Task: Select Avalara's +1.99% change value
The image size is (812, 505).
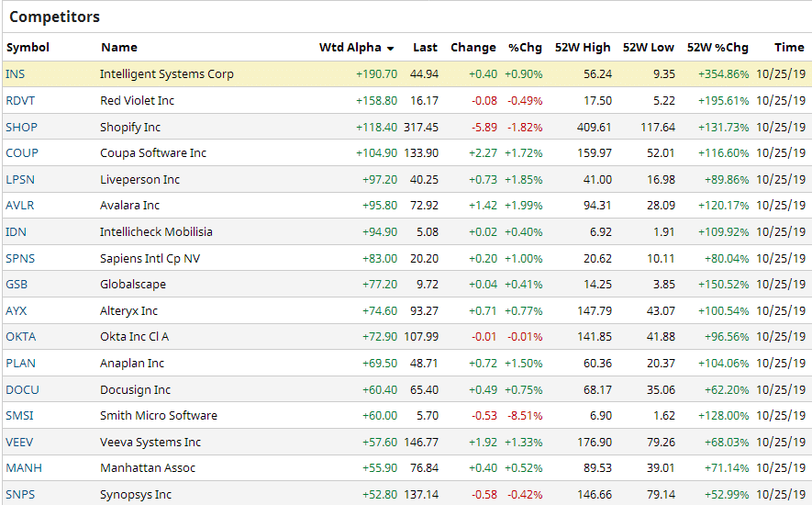Action: 524,206
